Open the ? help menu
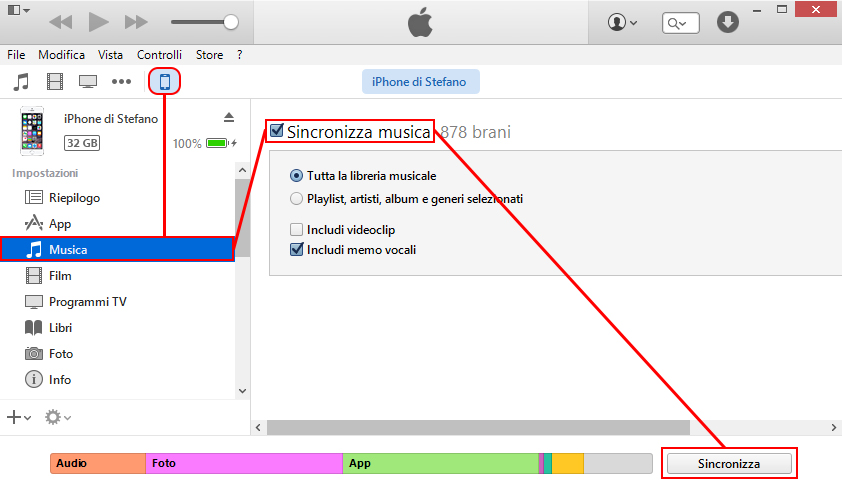 coord(239,55)
